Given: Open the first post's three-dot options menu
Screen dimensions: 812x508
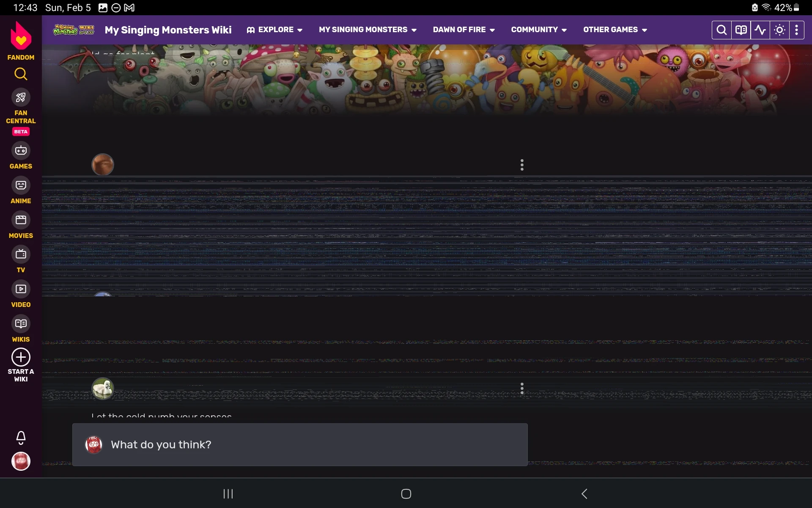Looking at the screenshot, I should [522, 165].
